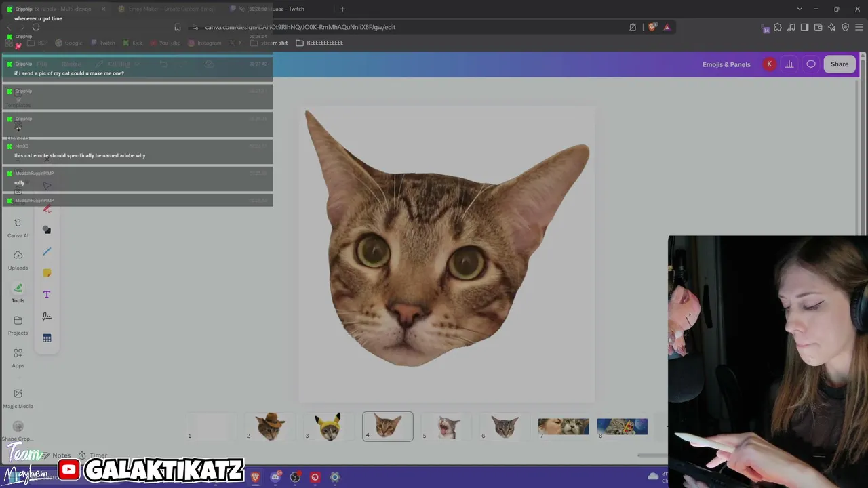Open the Brave VPN shield icon

(x=845, y=27)
